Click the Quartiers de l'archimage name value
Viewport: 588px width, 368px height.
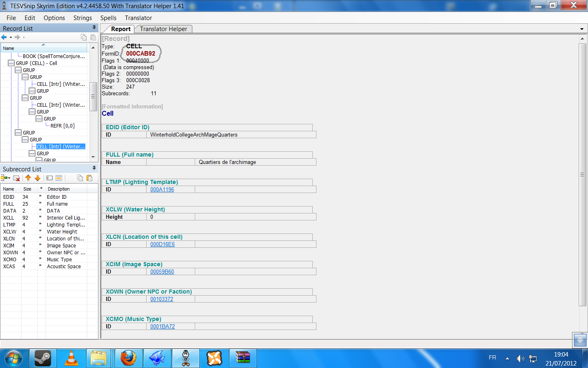pyautogui.click(x=227, y=162)
